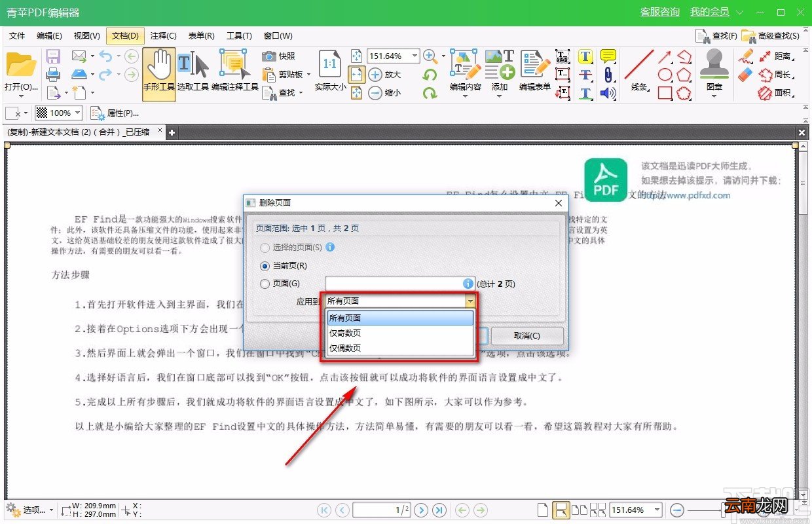Click the strikethrough text icon
This screenshot has height=524, width=812.
585,75
